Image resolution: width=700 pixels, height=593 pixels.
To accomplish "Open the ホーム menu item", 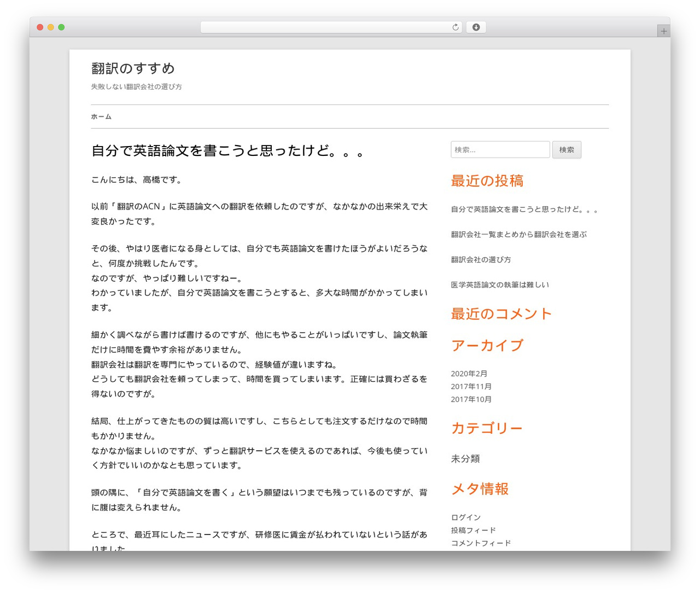I will coord(101,117).
